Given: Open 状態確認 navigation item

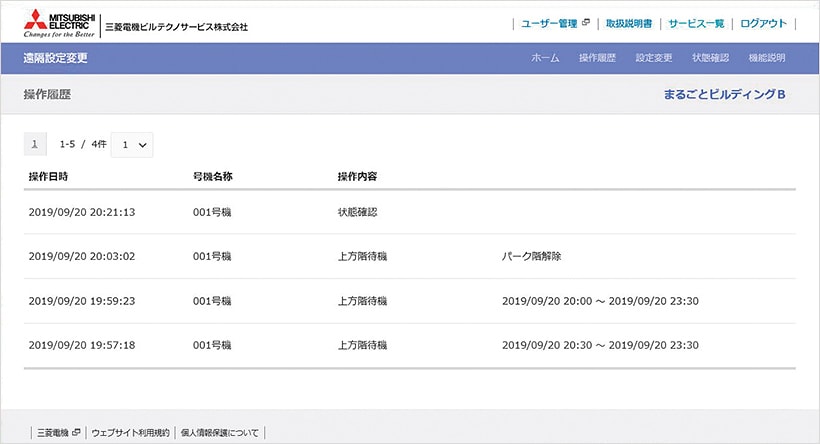Looking at the screenshot, I should (710, 58).
